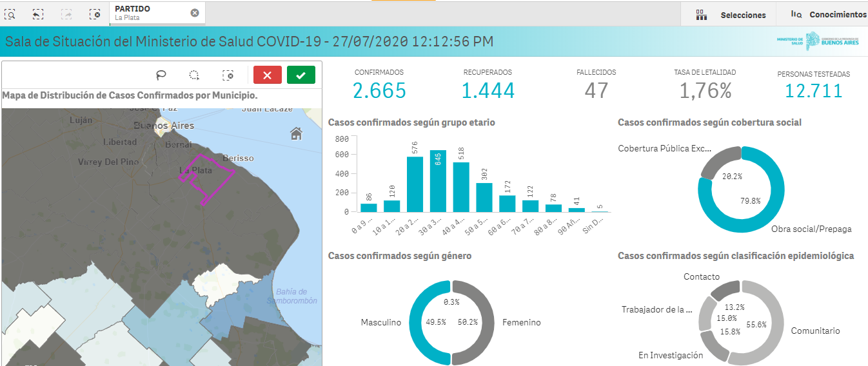
Task: Clear the map selection with dashed-box icon
Action: (228, 75)
